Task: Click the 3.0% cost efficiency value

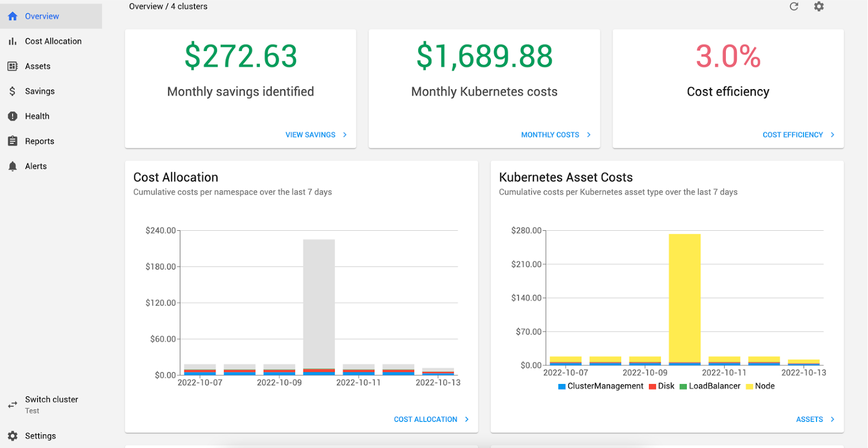Action: 728,56
